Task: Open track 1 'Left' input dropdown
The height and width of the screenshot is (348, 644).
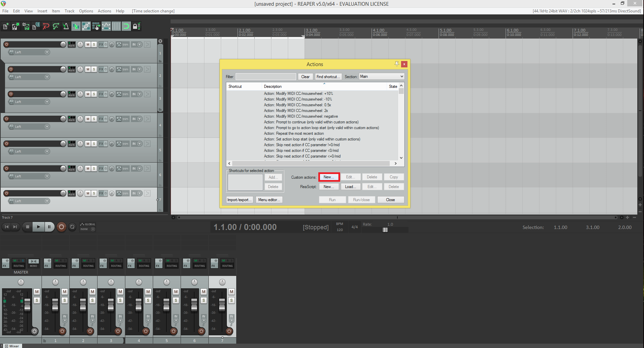Action: point(47,52)
